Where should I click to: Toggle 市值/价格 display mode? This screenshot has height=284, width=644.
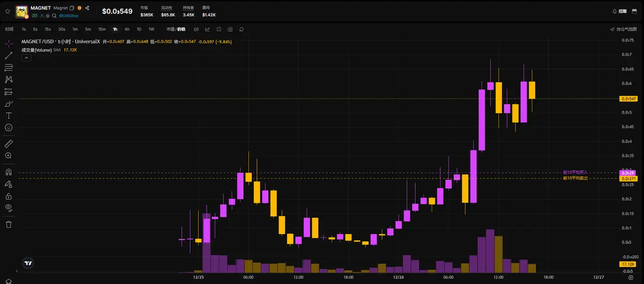click(x=176, y=29)
